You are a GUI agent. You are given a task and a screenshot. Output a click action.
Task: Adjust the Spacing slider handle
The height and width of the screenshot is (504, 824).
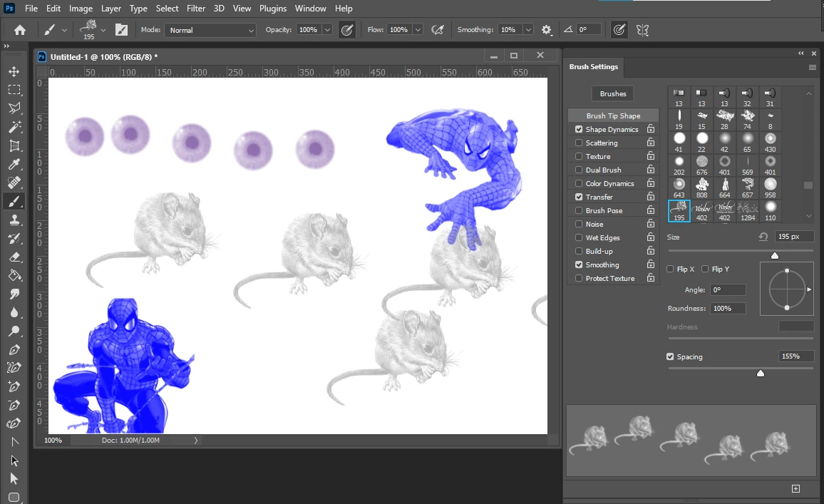click(x=761, y=373)
